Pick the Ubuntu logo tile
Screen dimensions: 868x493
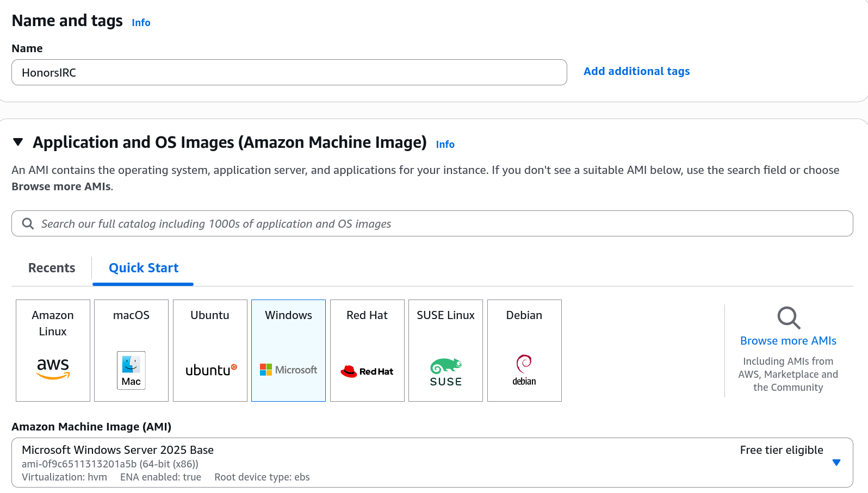point(210,370)
